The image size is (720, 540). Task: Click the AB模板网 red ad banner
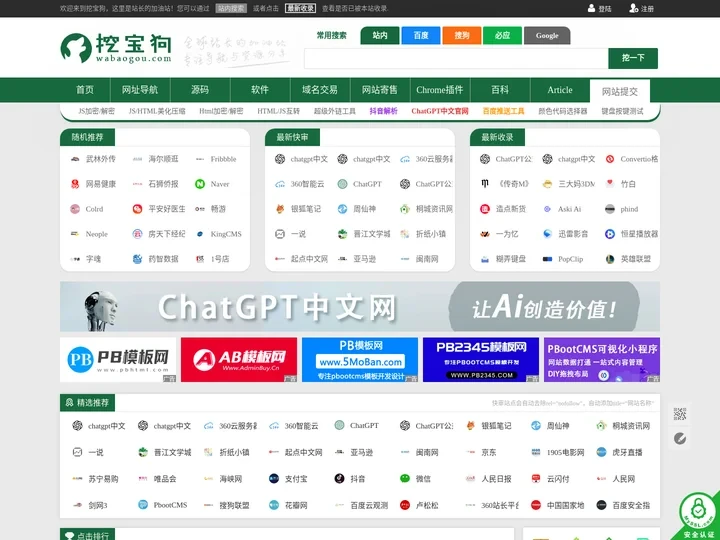(x=239, y=360)
